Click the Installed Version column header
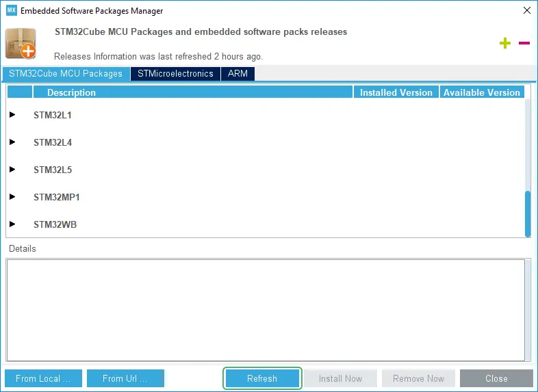 click(396, 92)
